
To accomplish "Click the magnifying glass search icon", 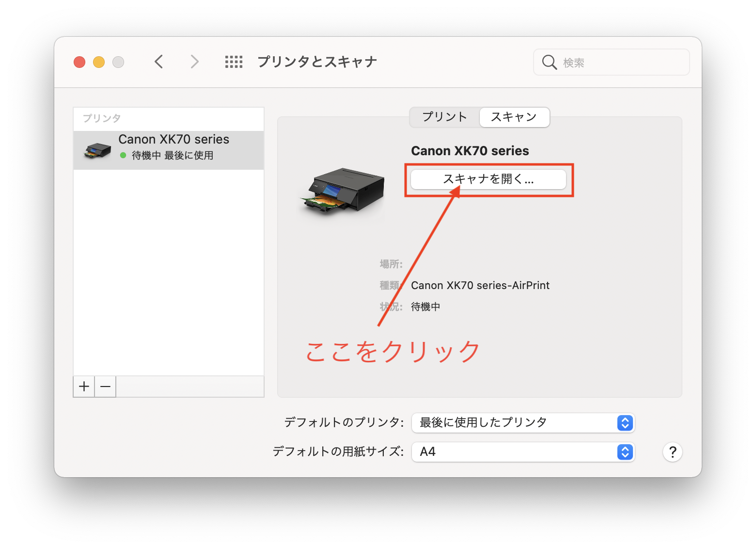I will 549,62.
